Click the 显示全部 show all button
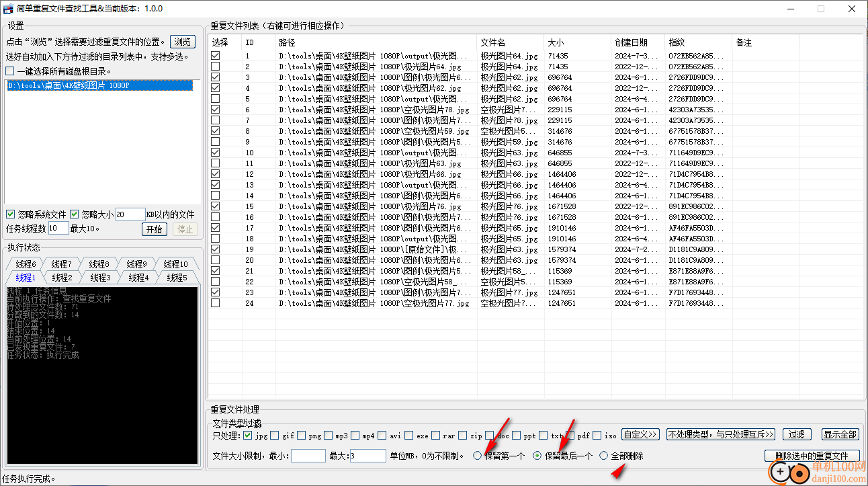This screenshot has height=486, width=868. tap(840, 434)
